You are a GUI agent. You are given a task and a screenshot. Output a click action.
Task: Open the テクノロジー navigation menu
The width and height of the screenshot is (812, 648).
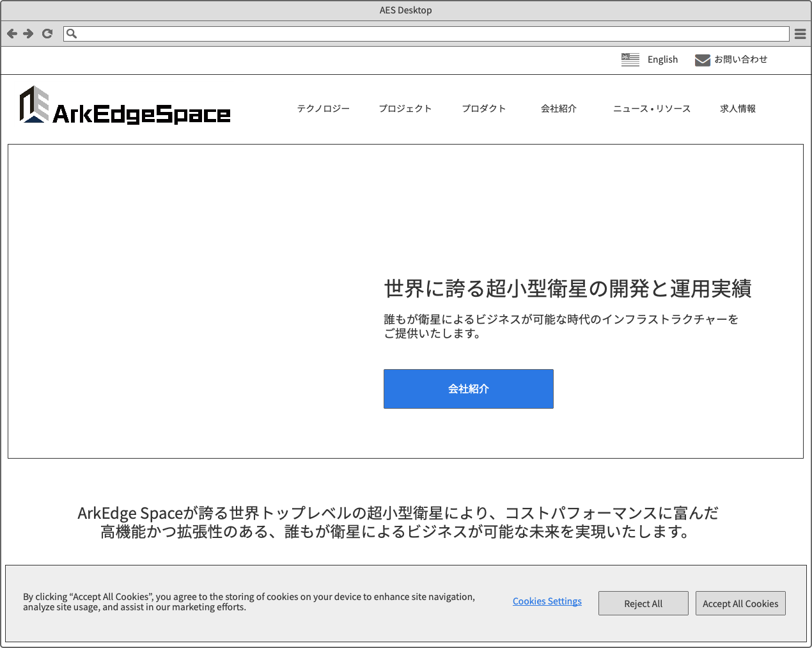[323, 109]
